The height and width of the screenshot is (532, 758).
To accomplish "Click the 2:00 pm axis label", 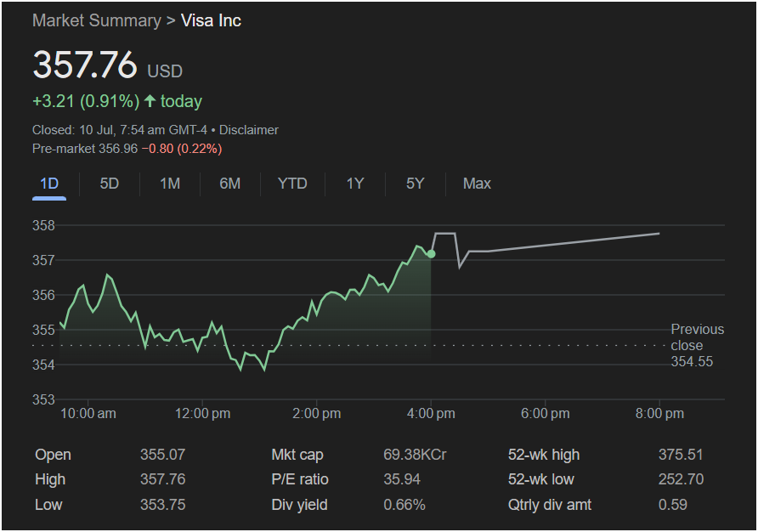I will point(317,414).
